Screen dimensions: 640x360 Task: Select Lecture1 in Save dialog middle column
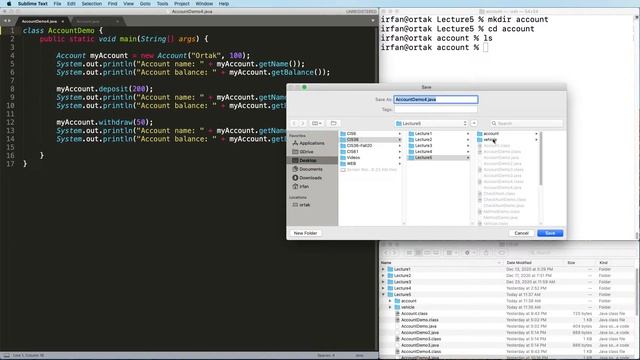tap(439, 133)
